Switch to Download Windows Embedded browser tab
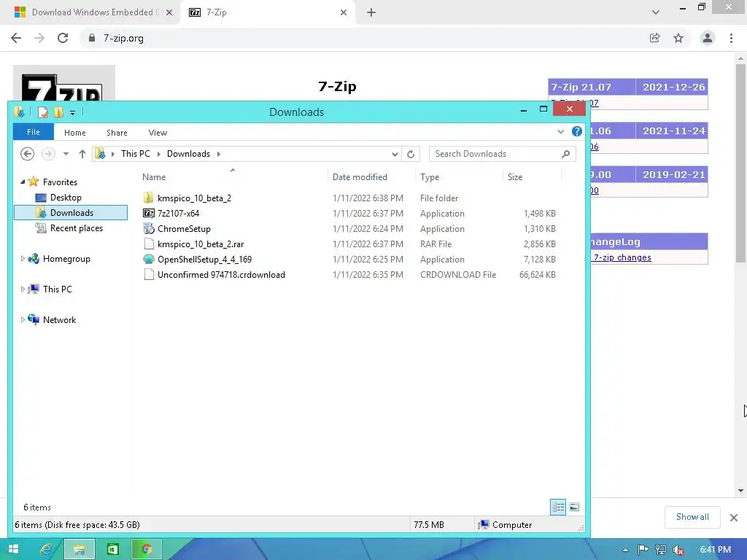747x560 pixels. point(93,12)
